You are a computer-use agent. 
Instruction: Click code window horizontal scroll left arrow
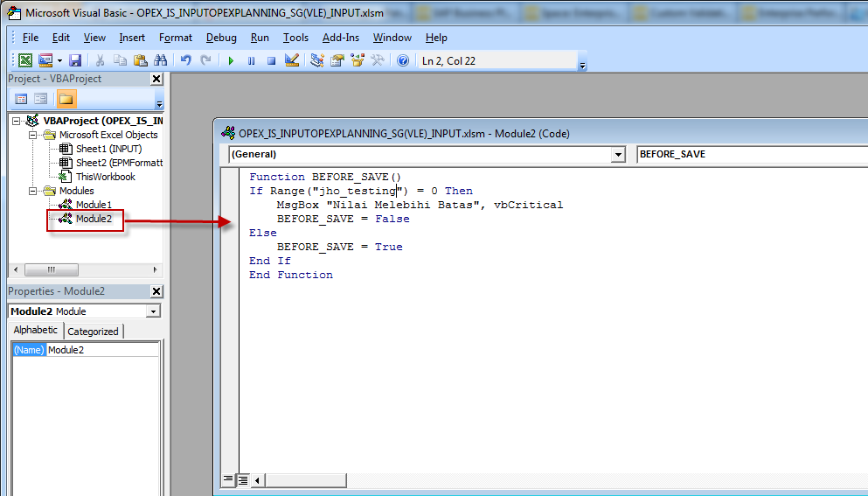point(257,480)
